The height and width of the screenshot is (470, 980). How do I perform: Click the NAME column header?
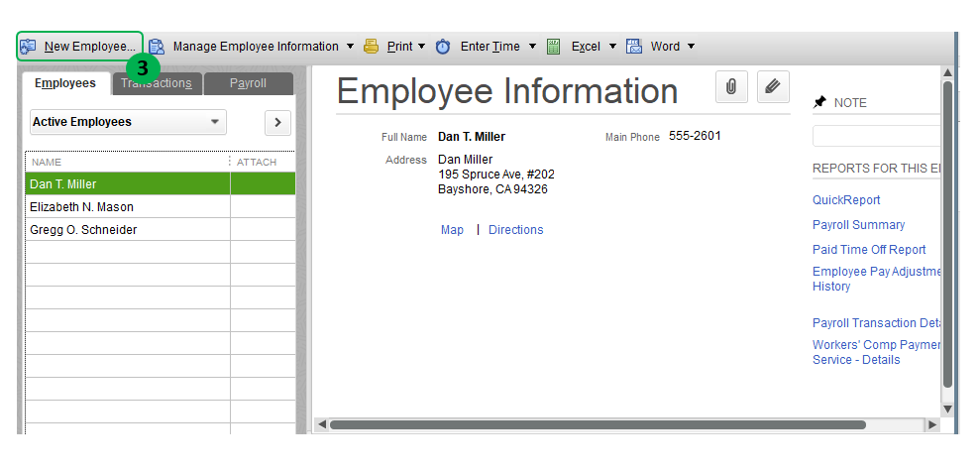point(128,162)
